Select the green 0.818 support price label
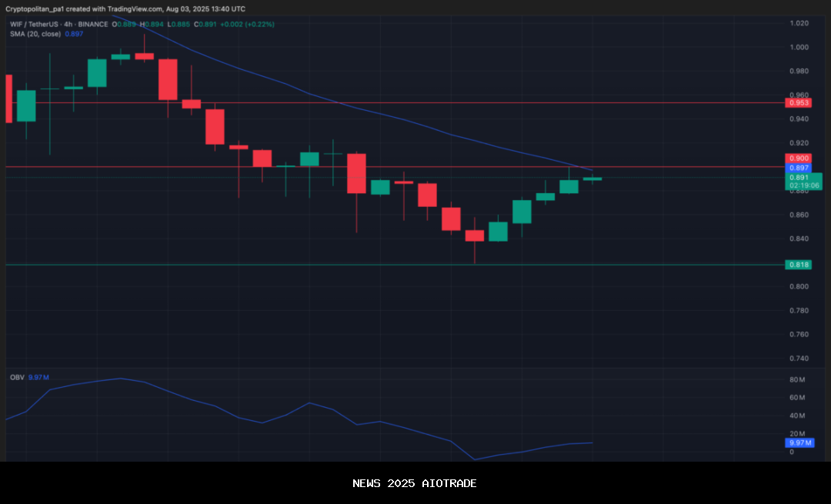Image resolution: width=831 pixels, height=504 pixels. (x=798, y=265)
